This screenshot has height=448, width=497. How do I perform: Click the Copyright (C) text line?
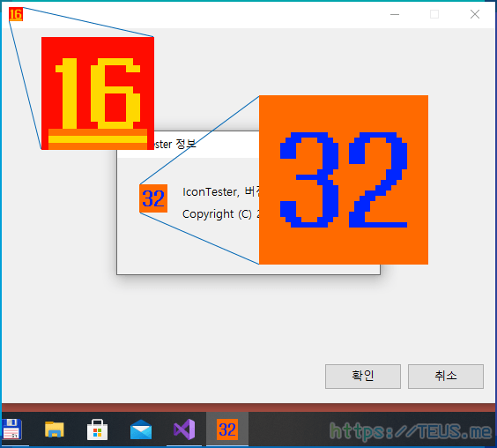(221, 213)
